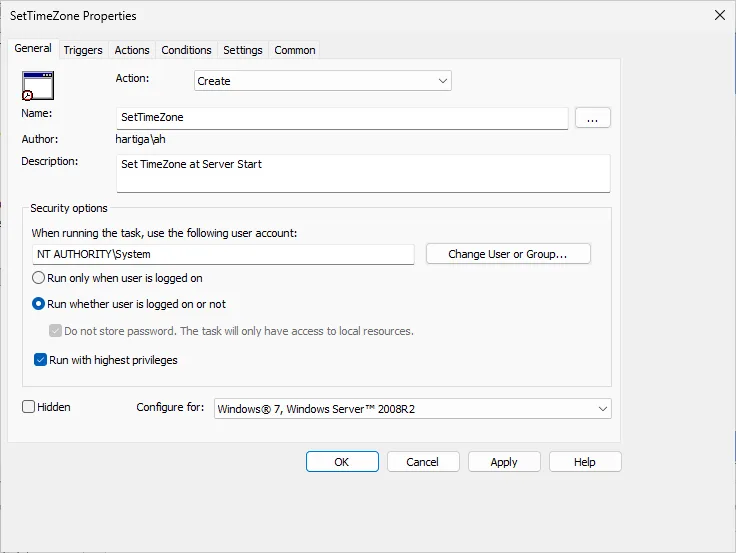Go to the Settings tab
The image size is (736, 553).
(x=243, y=50)
